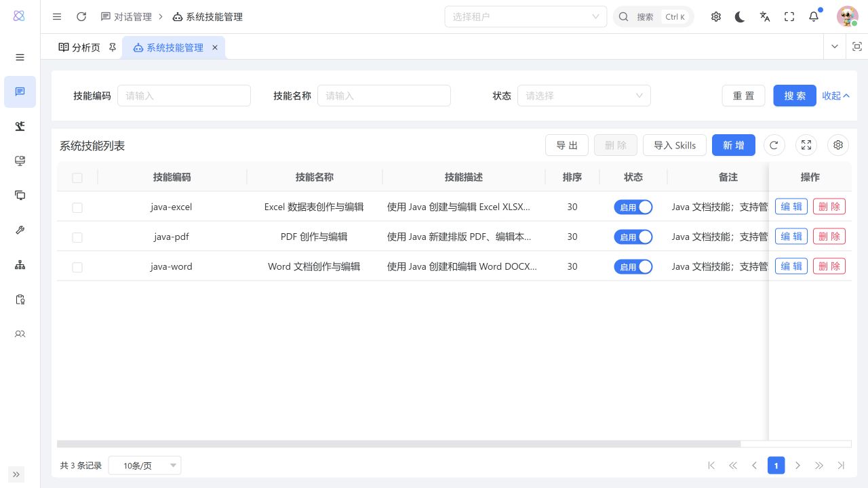Click the 搜索 button

(795, 96)
